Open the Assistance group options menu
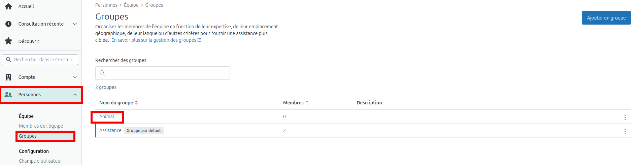This screenshot has height=165, width=644. click(x=625, y=131)
